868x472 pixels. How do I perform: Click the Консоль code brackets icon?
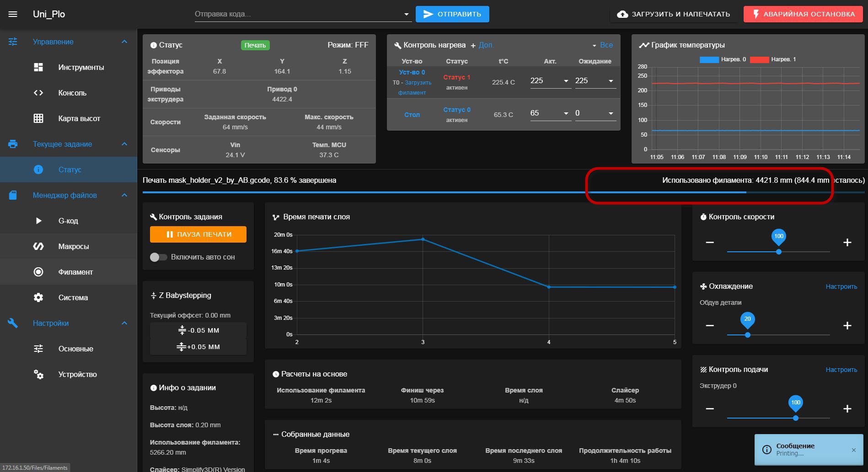pos(38,93)
